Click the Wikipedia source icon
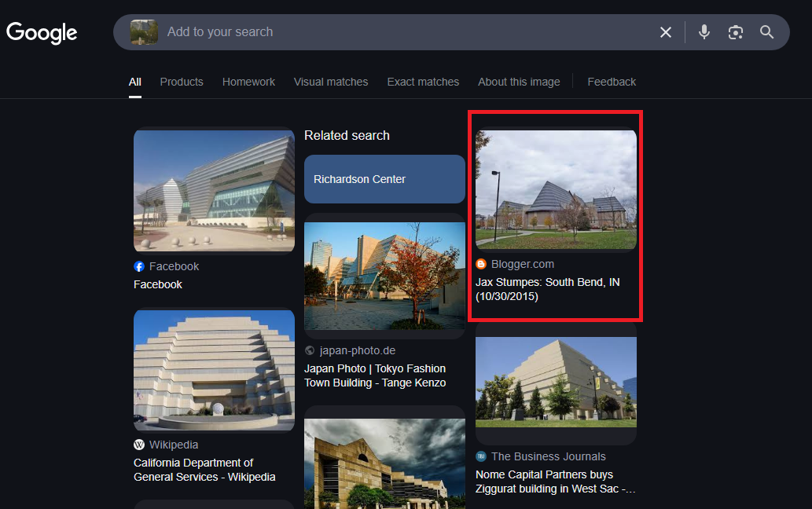The height and width of the screenshot is (509, 812). click(139, 445)
